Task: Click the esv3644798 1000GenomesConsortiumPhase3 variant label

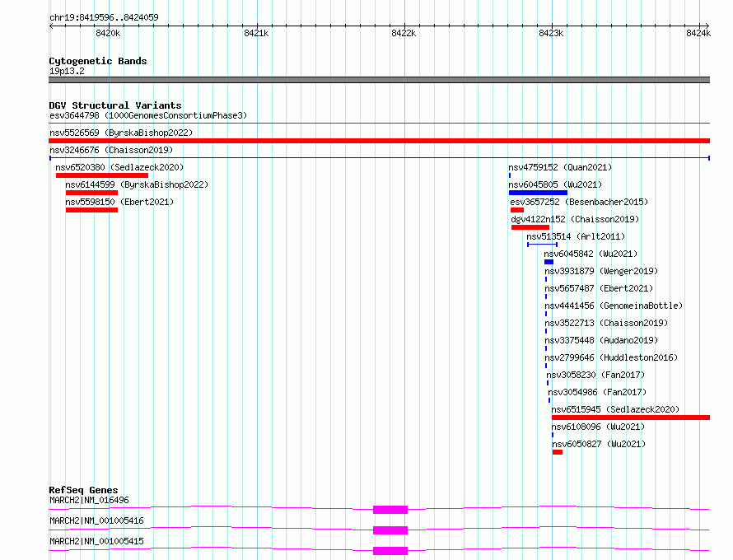Action: [x=148, y=115]
